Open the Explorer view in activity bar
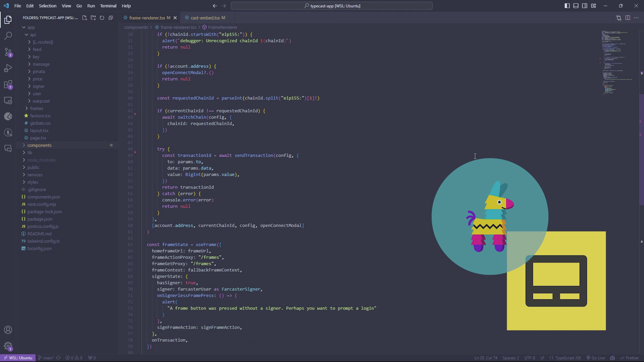 8,20
